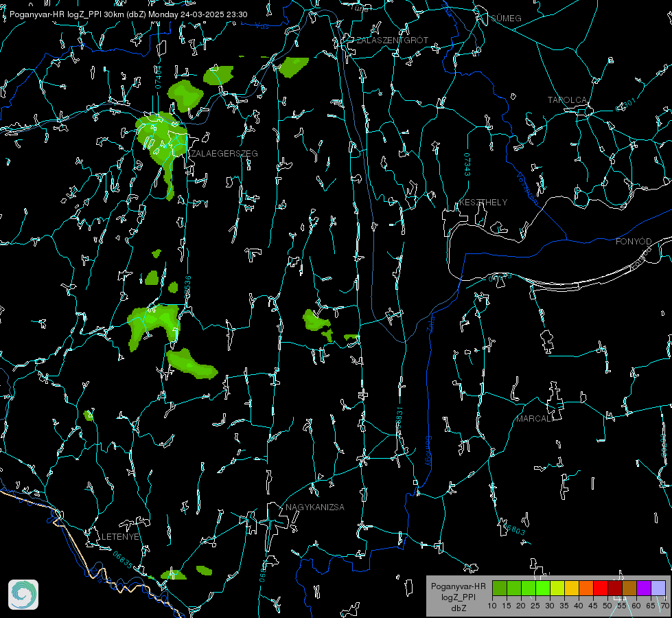Viewport: 672px width, 618px height.
Task: Select the 10–15 dBZ dark green swatch
Action: coord(499,588)
